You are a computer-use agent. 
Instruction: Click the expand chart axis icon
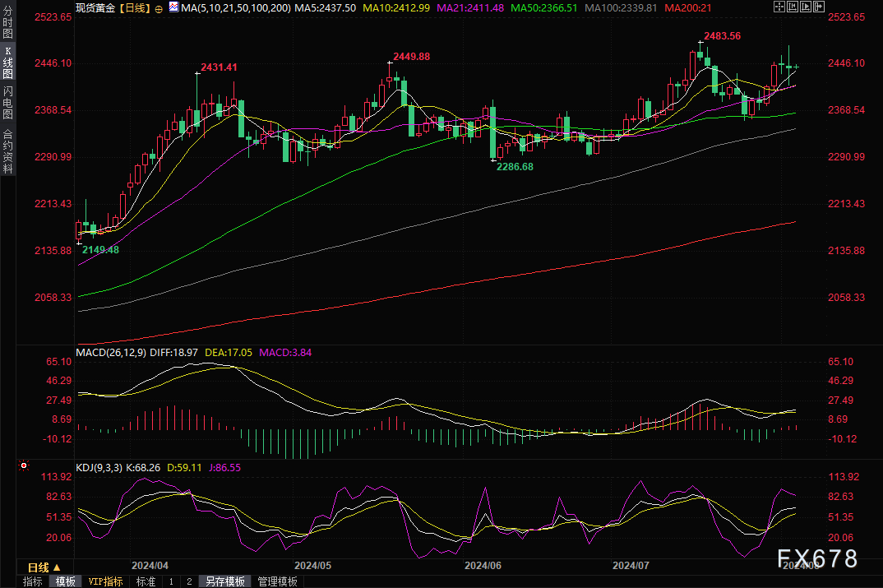coord(806,7)
